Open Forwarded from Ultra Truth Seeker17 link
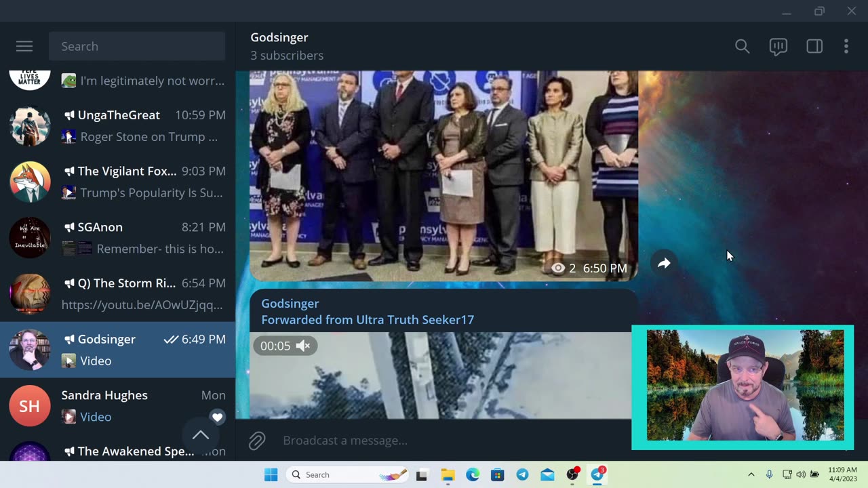This screenshot has width=868, height=488. 368,320
